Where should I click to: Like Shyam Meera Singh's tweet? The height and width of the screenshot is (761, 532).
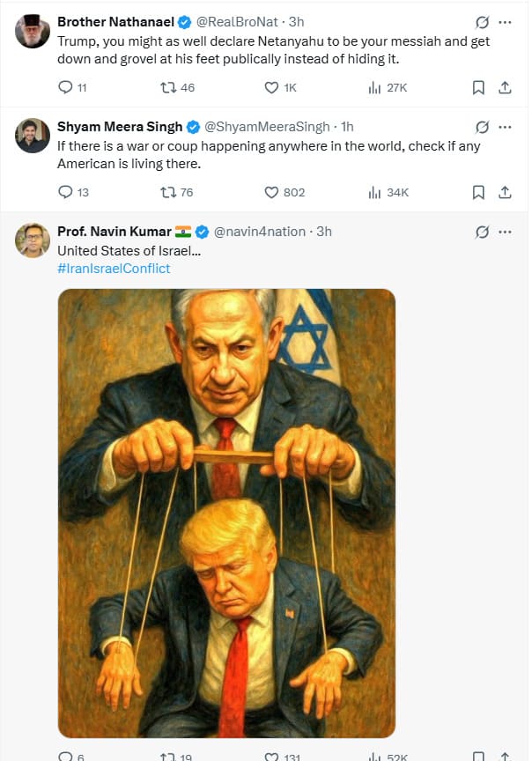tap(270, 192)
